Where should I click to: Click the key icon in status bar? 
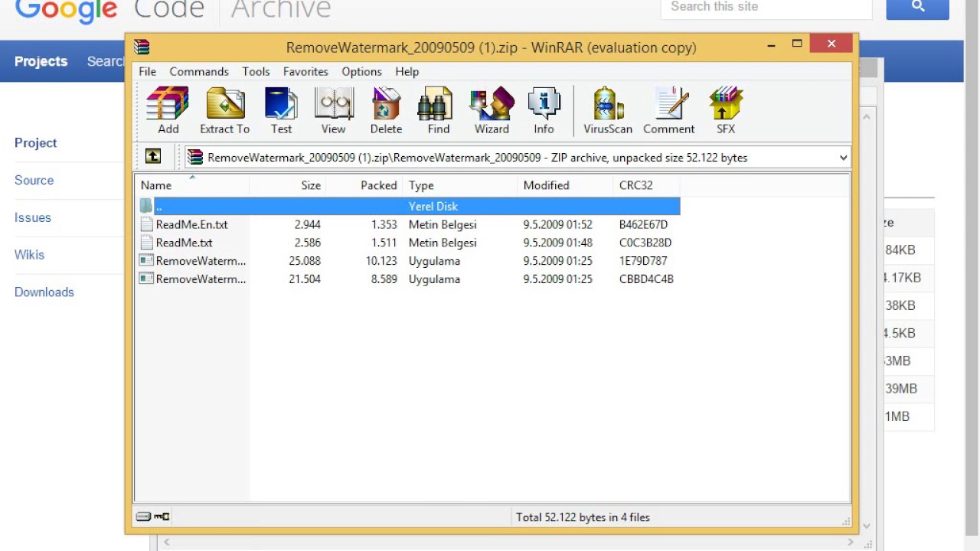click(162, 517)
